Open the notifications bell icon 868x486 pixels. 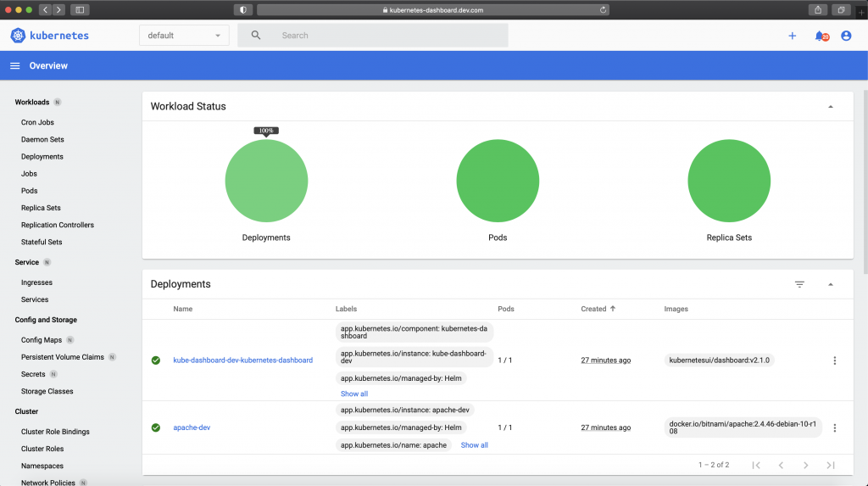coord(821,36)
